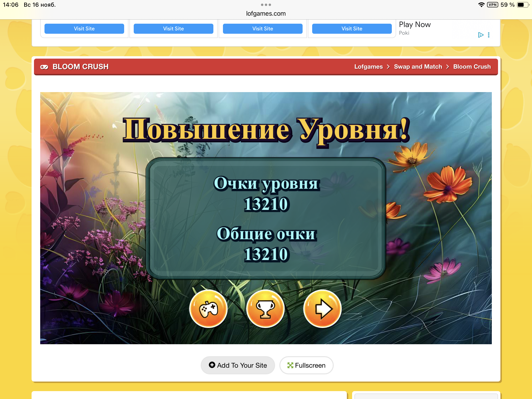The image size is (532, 399).
Task: Enter Fullscreen mode
Action: click(306, 365)
